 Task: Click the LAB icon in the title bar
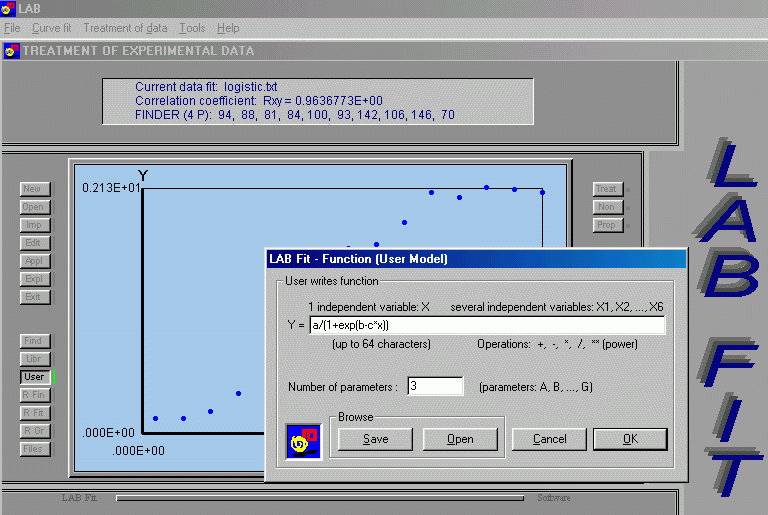pyautogui.click(x=9, y=8)
